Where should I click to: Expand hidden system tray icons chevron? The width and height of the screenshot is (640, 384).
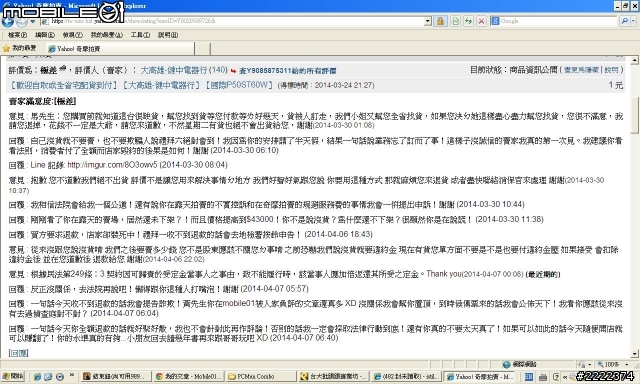[565, 377]
